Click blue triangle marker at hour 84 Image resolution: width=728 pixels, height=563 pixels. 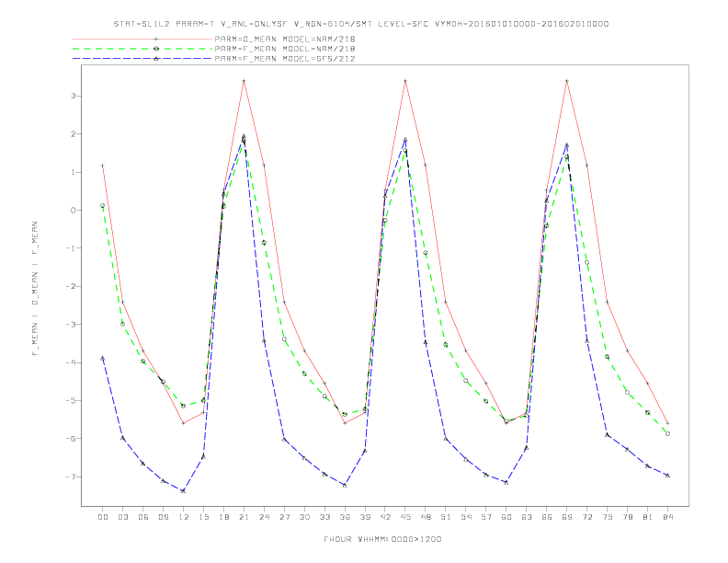click(x=667, y=476)
